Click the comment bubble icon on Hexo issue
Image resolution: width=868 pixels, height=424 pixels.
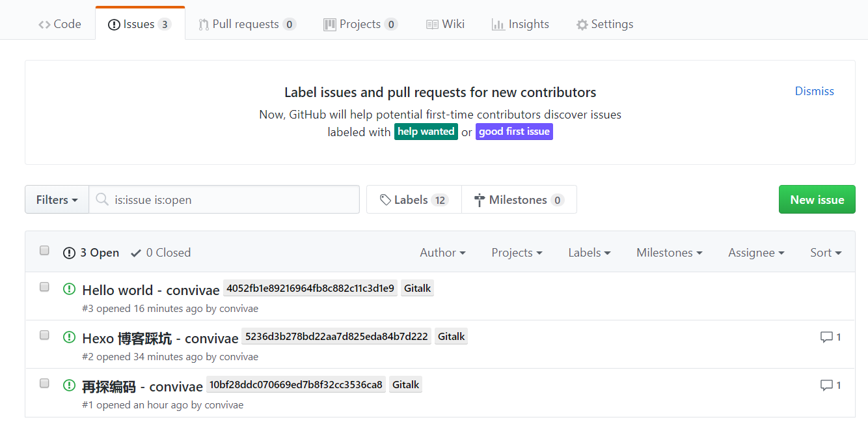(826, 337)
